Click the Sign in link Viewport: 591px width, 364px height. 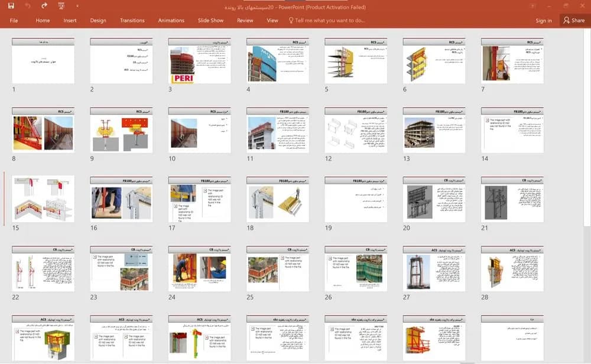[x=544, y=21]
